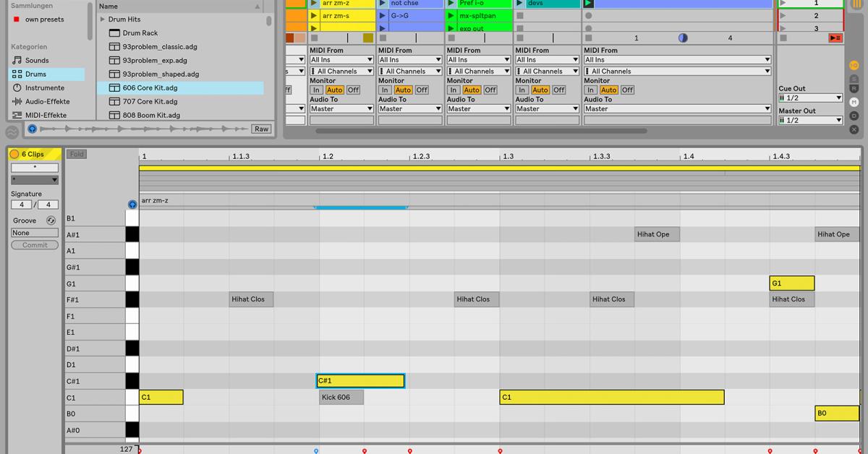Open not chse All Channels dropdown
The width and height of the screenshot is (868, 454).
[x=410, y=71]
